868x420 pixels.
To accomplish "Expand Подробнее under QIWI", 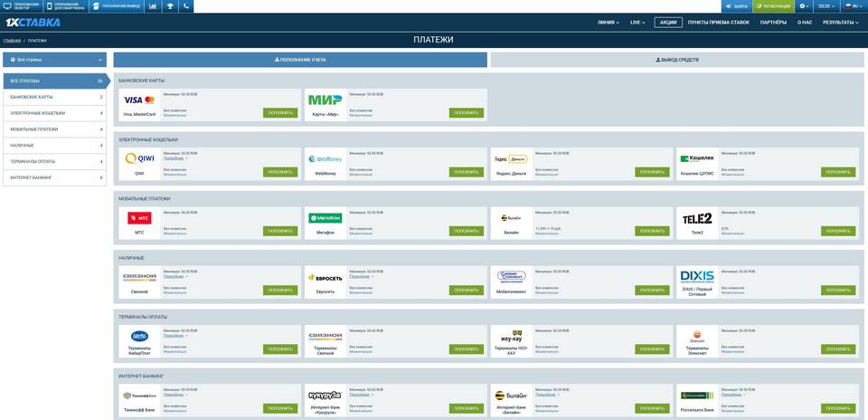I will tap(175, 158).
